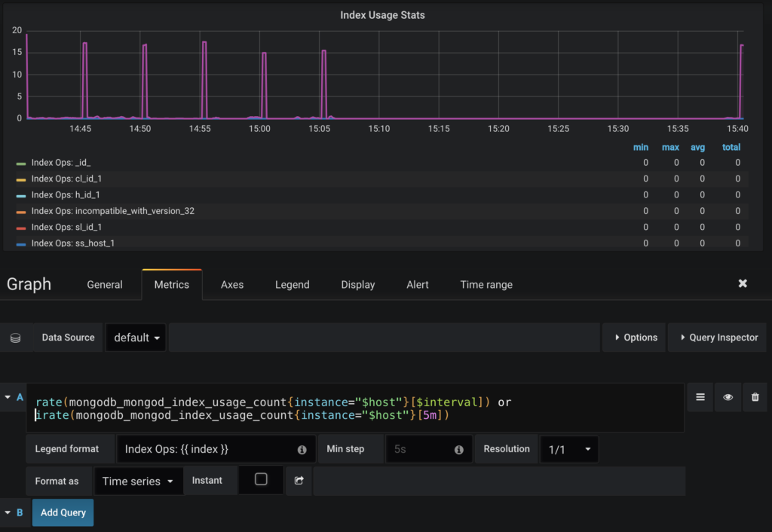Viewport: 772px width, 532px height.
Task: Click the info icon beside legend format field
Action: [x=302, y=448]
